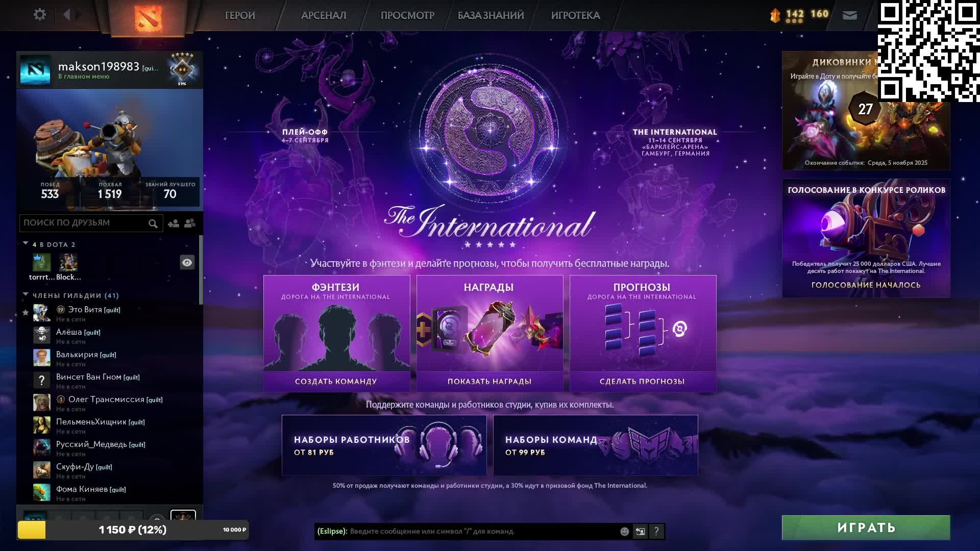The image size is (980, 551).
Task: Click Создать команду under Фэнтези
Action: tap(336, 382)
